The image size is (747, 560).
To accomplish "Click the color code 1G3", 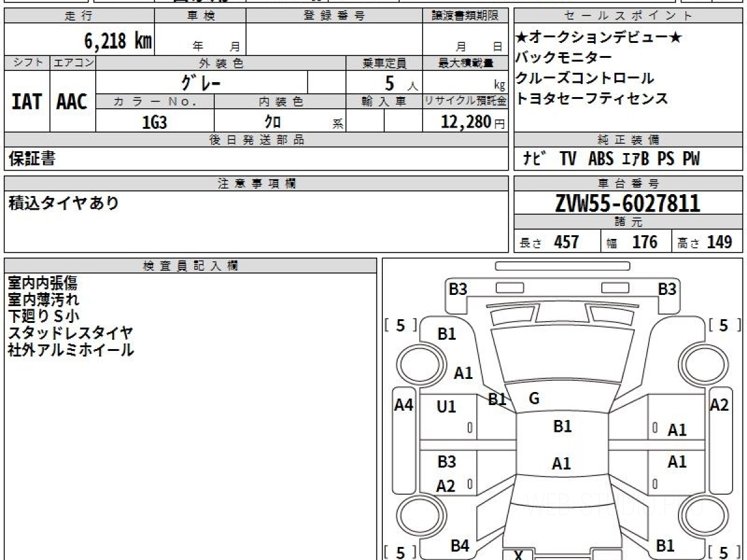I will pyautogui.click(x=154, y=123).
